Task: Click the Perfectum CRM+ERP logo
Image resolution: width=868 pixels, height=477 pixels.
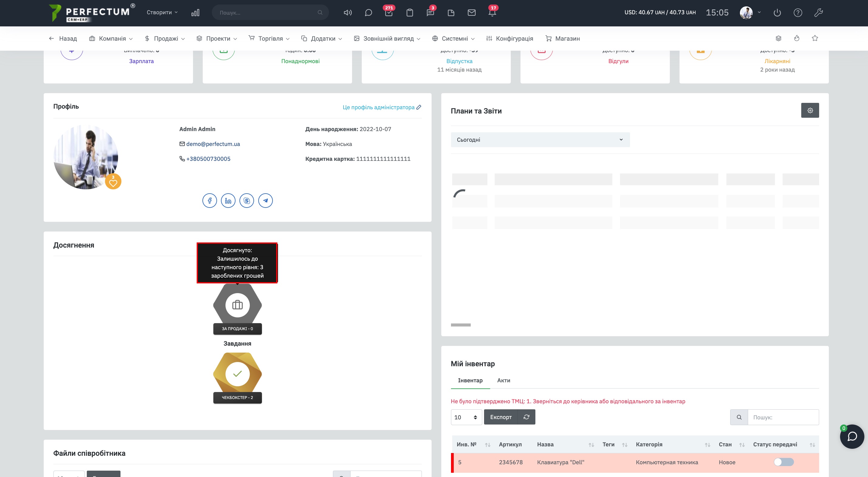Action: tap(92, 13)
